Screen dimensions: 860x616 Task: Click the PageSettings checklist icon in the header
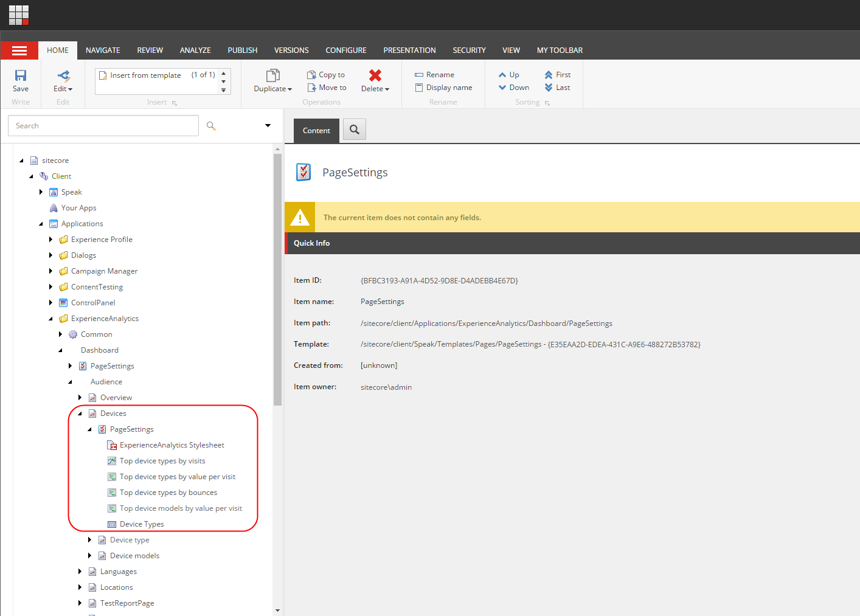tap(303, 172)
